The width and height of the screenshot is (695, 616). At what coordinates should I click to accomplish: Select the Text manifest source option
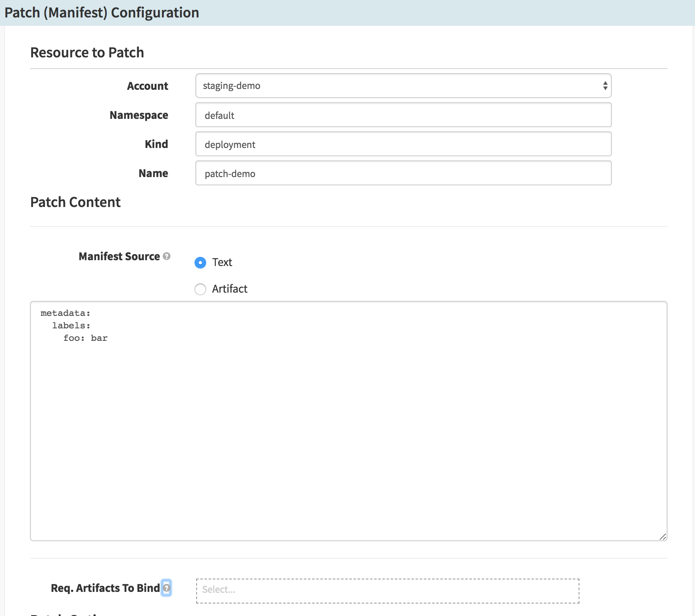click(x=200, y=263)
